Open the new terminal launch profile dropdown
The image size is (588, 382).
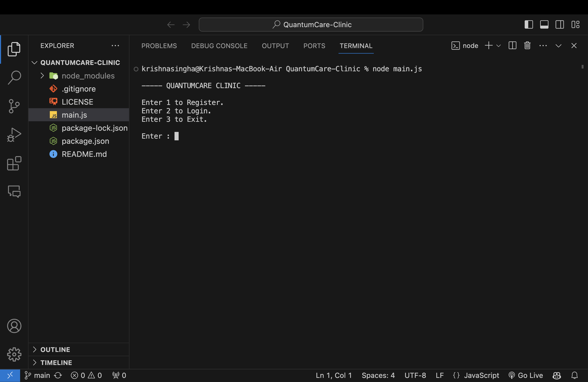click(499, 46)
